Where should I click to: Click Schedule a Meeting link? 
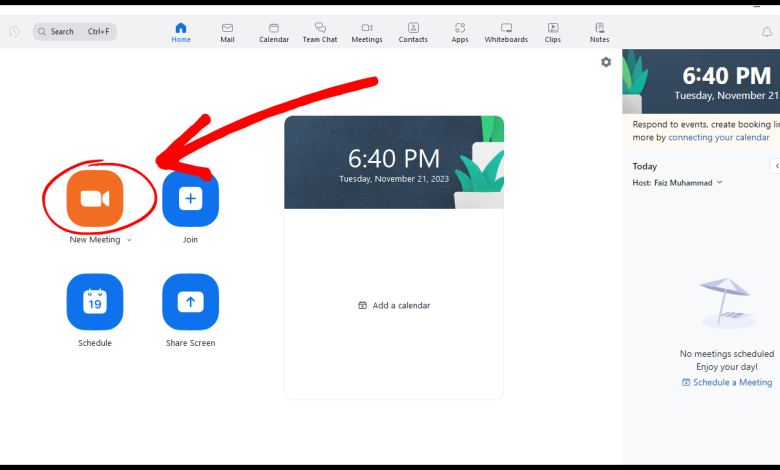point(727,382)
